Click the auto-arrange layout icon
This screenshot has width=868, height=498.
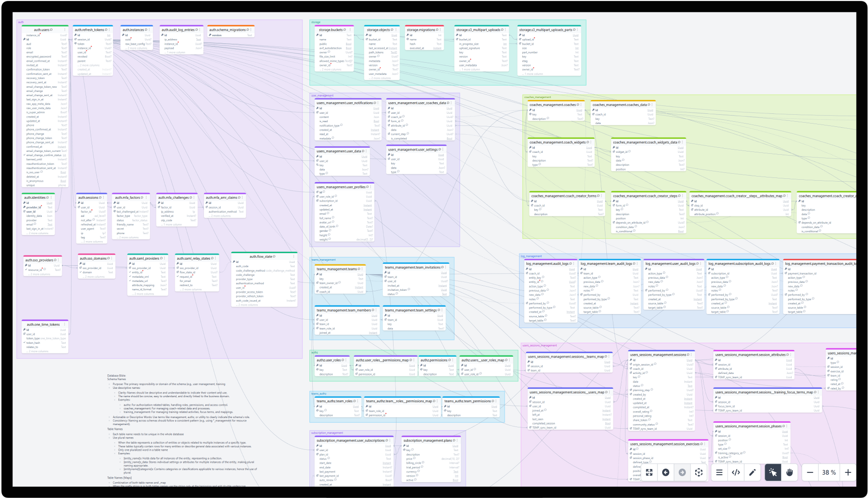698,472
